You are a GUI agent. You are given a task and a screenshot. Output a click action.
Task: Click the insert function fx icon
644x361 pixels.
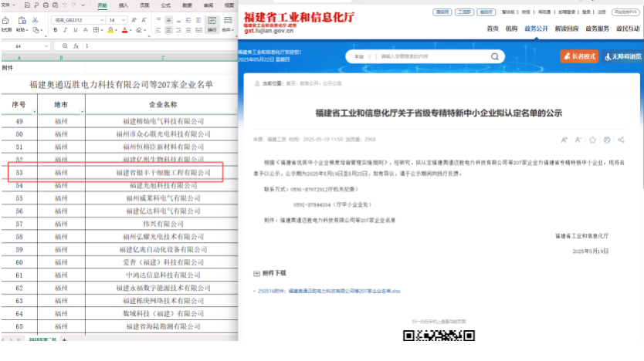pyautogui.click(x=76, y=46)
